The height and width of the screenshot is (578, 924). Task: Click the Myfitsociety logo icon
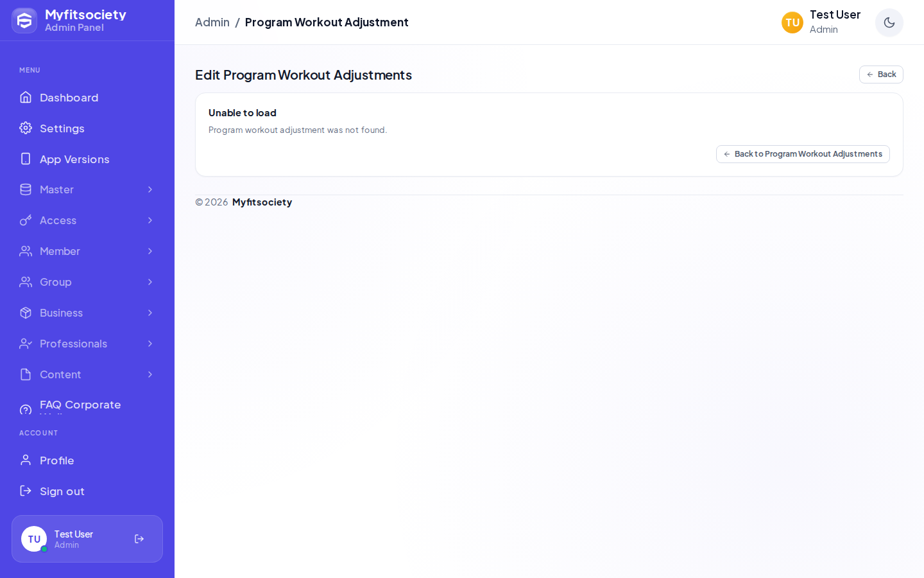pyautogui.click(x=24, y=21)
